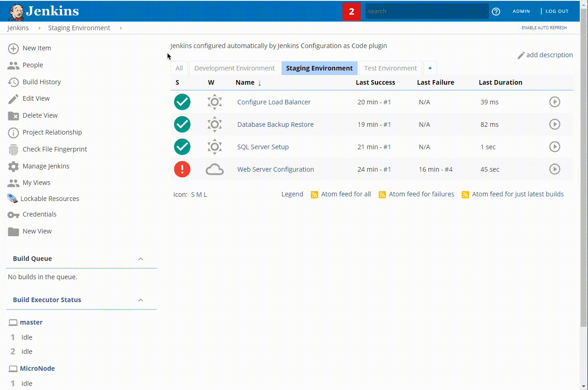The height and width of the screenshot is (390, 588).
Task: Open the Staging Environment breadcrumb link
Action: (x=79, y=28)
